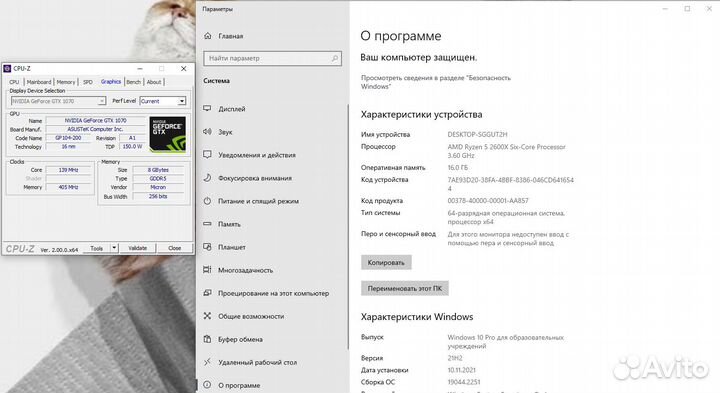720x393 pixels.
Task: Select the Фокусировка внимания moon icon
Action: pyautogui.click(x=208, y=178)
